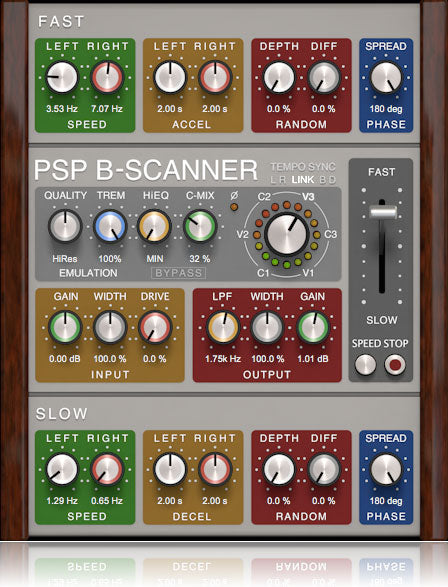Select the V3 mode label
The width and height of the screenshot is (448, 587).
click(x=308, y=197)
